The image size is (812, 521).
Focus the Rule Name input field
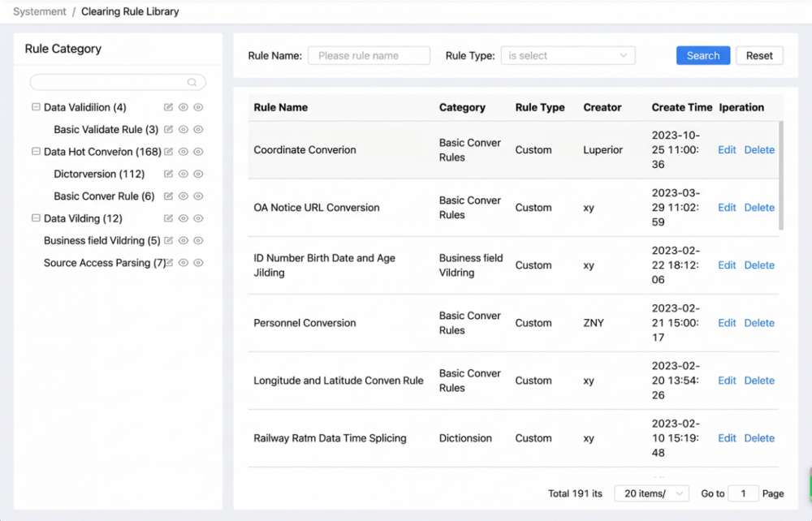(x=369, y=55)
